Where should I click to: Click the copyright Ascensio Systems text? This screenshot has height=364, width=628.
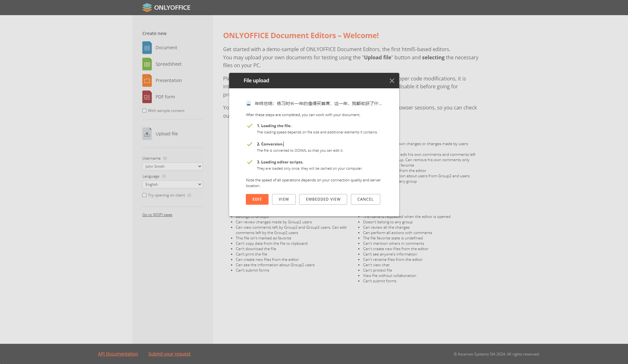tap(497, 354)
